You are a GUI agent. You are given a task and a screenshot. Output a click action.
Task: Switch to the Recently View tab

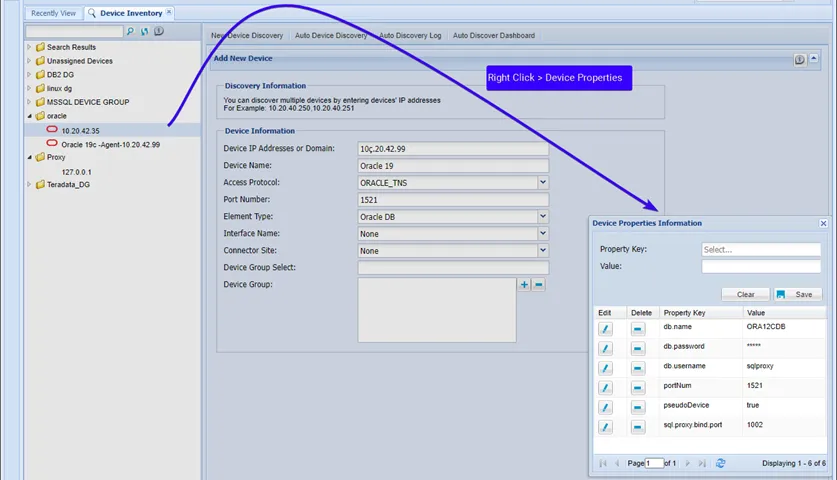coord(53,13)
